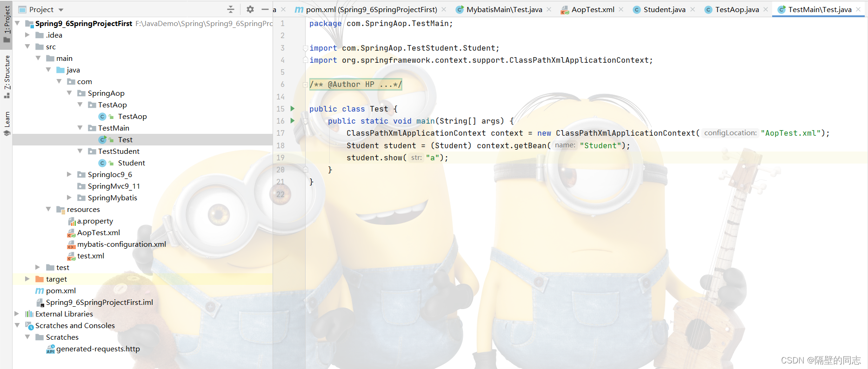The height and width of the screenshot is (369, 868).
Task: Fold the import statements block
Action: [x=306, y=48]
